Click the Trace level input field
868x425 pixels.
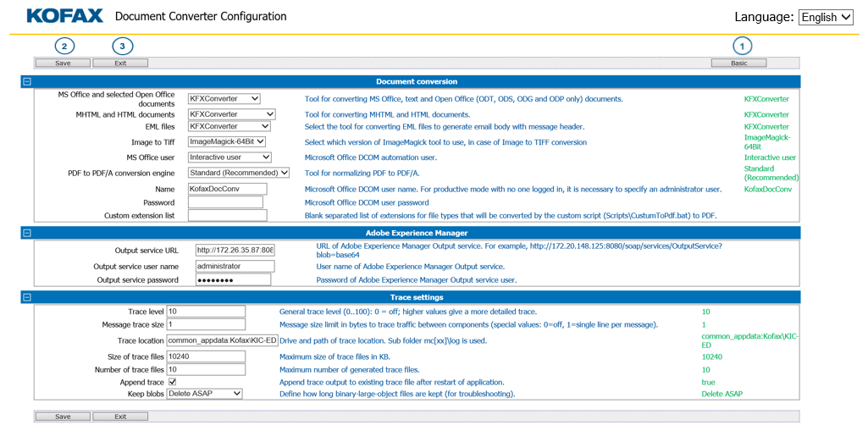(x=206, y=312)
